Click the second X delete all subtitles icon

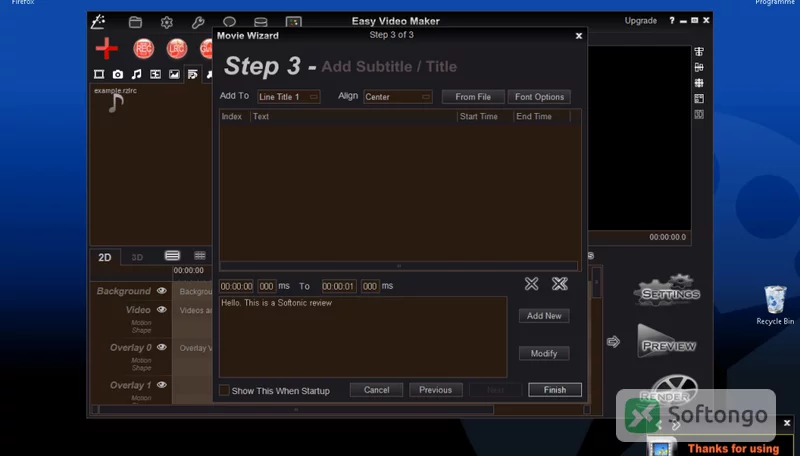[x=560, y=284]
